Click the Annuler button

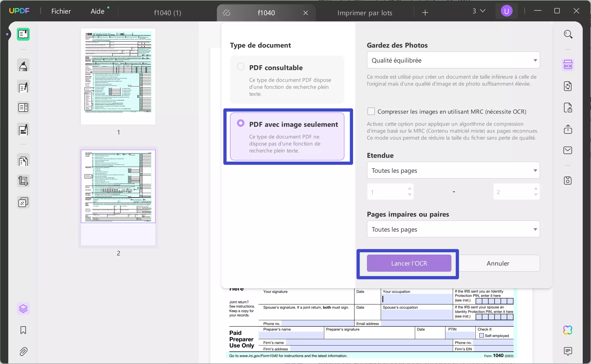point(498,263)
